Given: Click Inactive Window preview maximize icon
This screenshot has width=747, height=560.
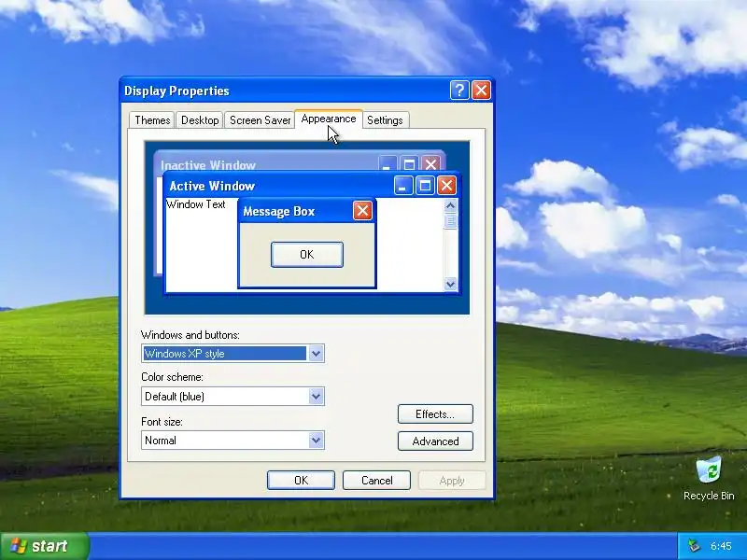Looking at the screenshot, I should click(409, 164).
